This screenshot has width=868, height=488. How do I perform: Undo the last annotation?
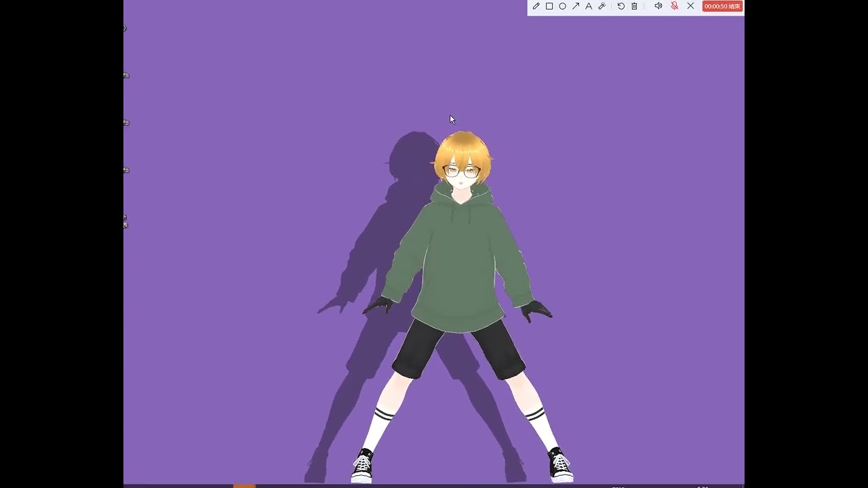(620, 6)
